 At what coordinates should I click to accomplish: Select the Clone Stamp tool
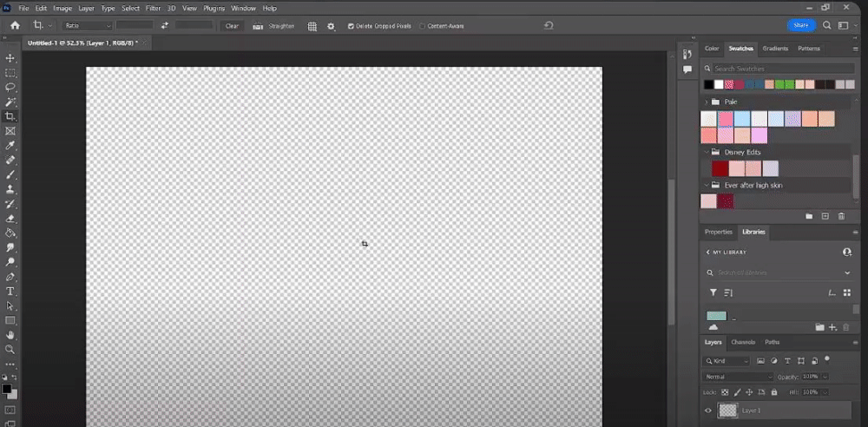(x=10, y=189)
